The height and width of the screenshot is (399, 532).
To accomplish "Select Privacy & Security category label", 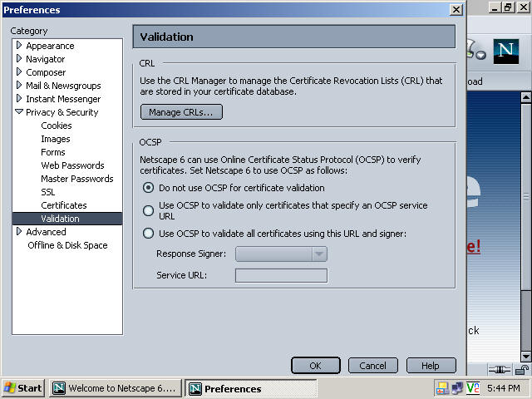I will tap(62, 112).
